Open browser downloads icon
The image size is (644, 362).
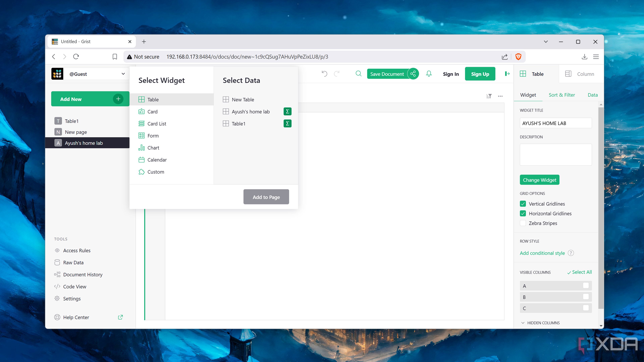click(584, 57)
